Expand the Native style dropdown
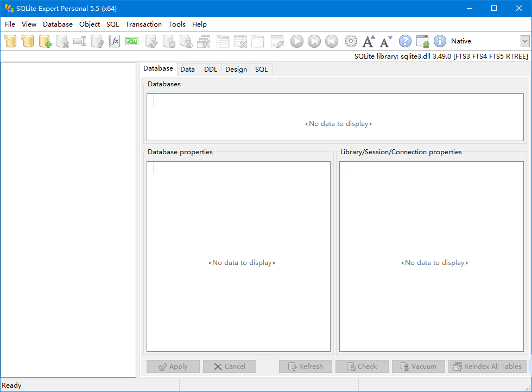The height and width of the screenshot is (392, 532). click(x=524, y=41)
